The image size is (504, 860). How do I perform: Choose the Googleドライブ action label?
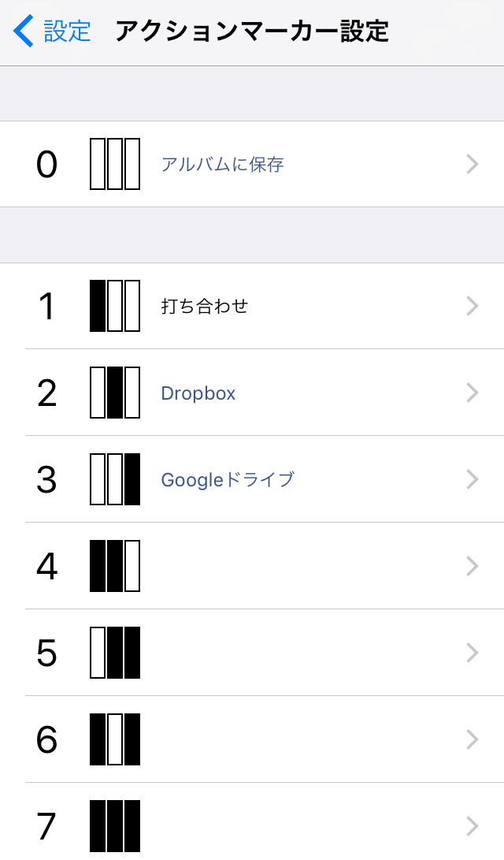[228, 479]
